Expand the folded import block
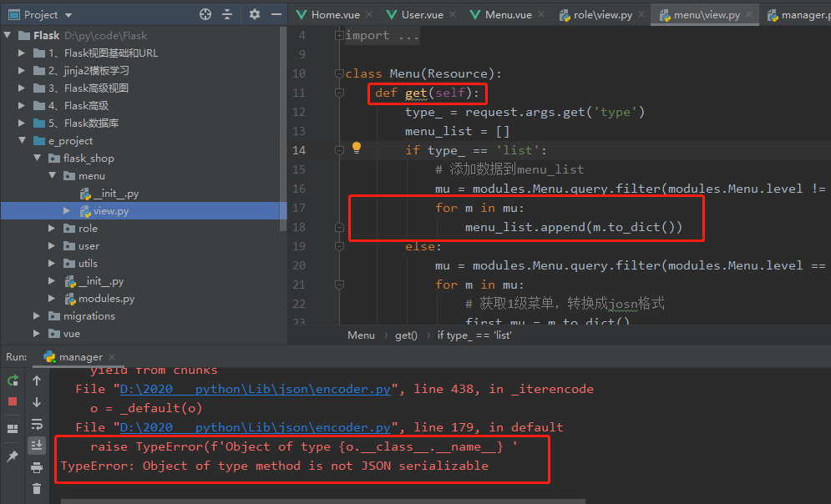This screenshot has height=504, width=831. pos(339,36)
